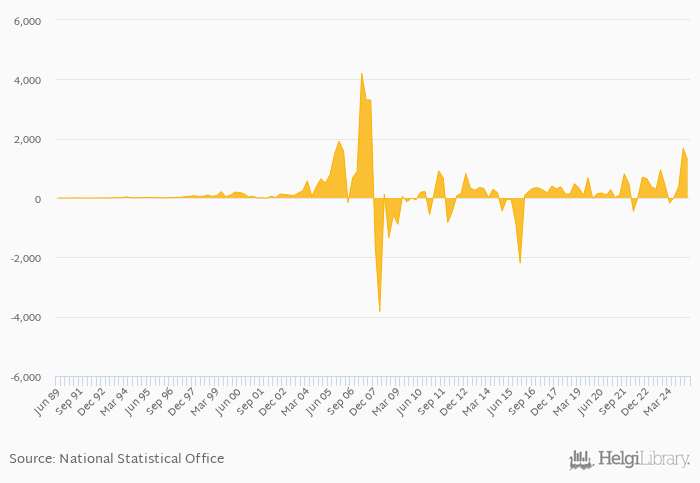
Task: Select the -6,000 y-axis label
Action: (x=24, y=377)
